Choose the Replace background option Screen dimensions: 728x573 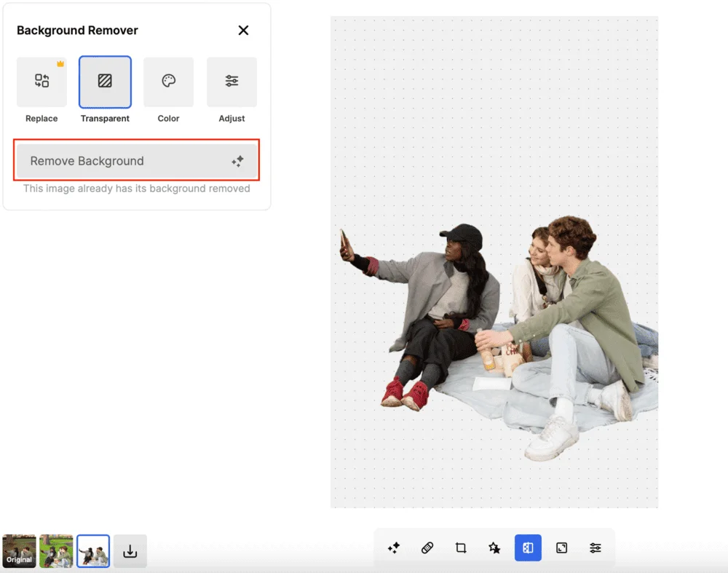click(x=41, y=82)
